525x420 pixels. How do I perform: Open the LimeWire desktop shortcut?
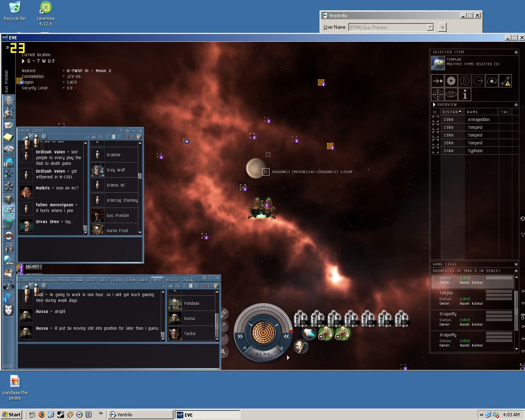click(46, 14)
